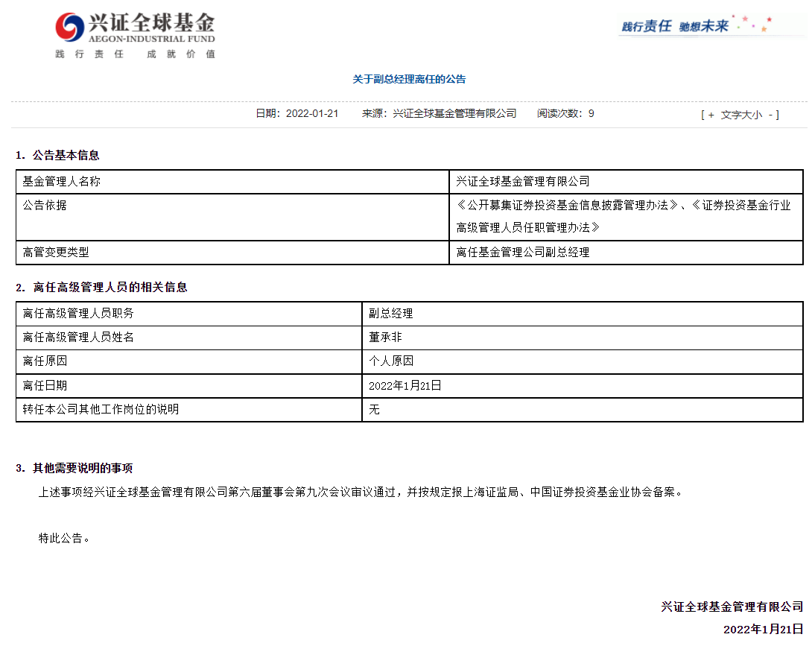This screenshot has width=812, height=646.
Task: Click section heading 3. 其他需要说明的事项
Action: coord(74,469)
